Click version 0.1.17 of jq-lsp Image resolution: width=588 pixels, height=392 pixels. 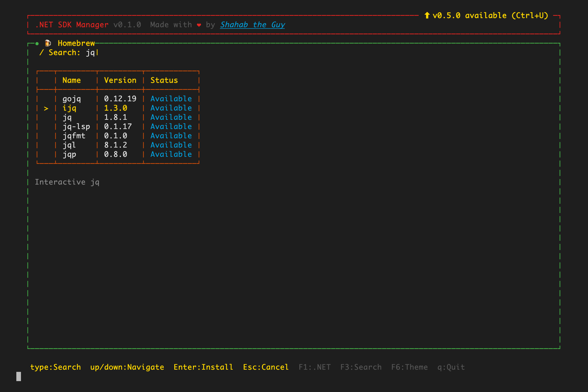(x=118, y=127)
